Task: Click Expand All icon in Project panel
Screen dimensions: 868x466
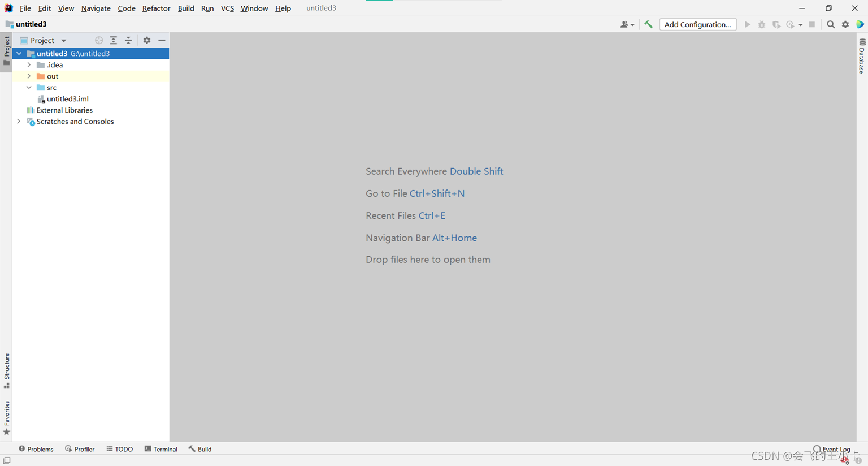Action: pos(114,40)
